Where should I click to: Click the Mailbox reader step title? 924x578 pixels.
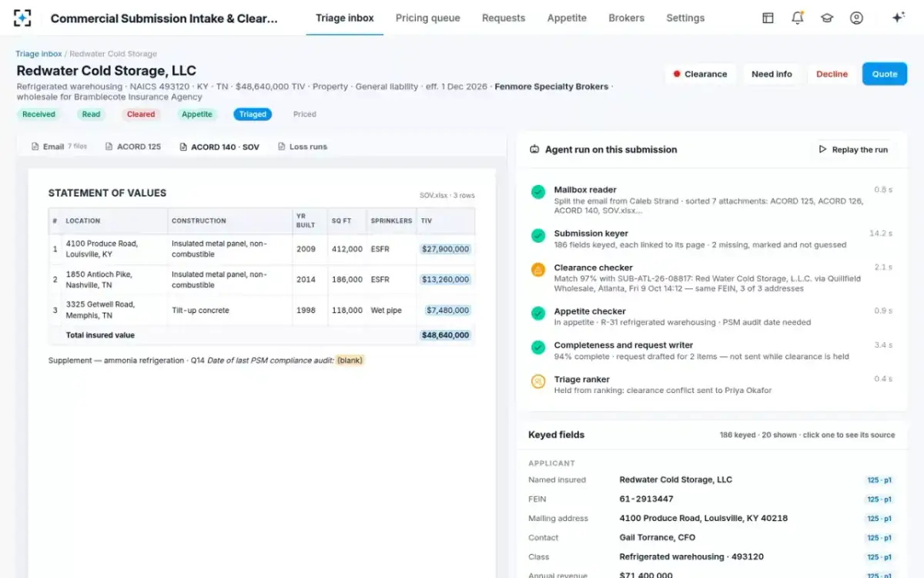click(x=585, y=190)
